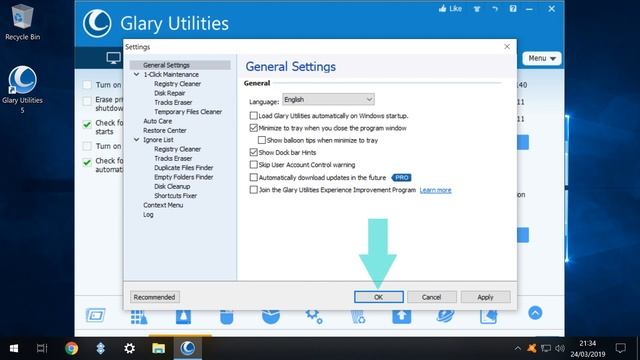The image size is (640, 360).
Task: Select Temporary Files Cleaner tree item
Action: [188, 111]
